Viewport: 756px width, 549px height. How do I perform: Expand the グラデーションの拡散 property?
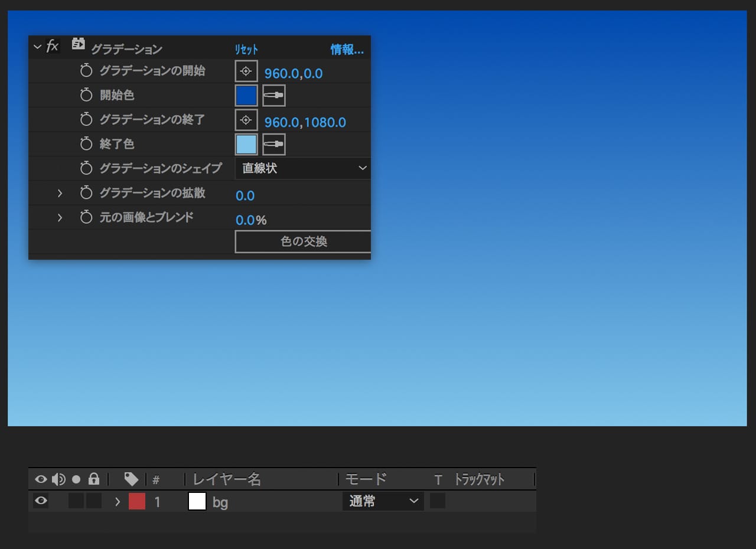pos(60,194)
